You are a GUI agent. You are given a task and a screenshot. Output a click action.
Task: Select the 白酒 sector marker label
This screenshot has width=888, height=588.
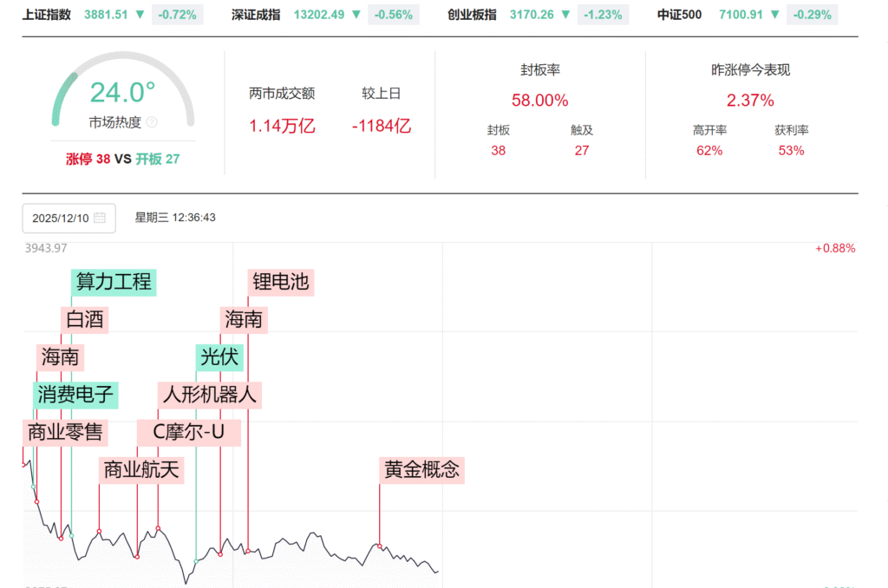(85, 319)
